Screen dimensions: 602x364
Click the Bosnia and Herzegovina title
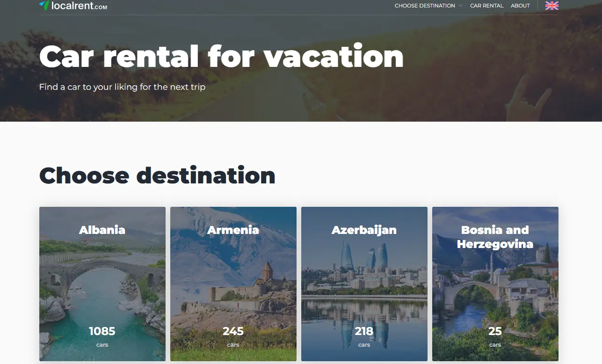click(495, 237)
